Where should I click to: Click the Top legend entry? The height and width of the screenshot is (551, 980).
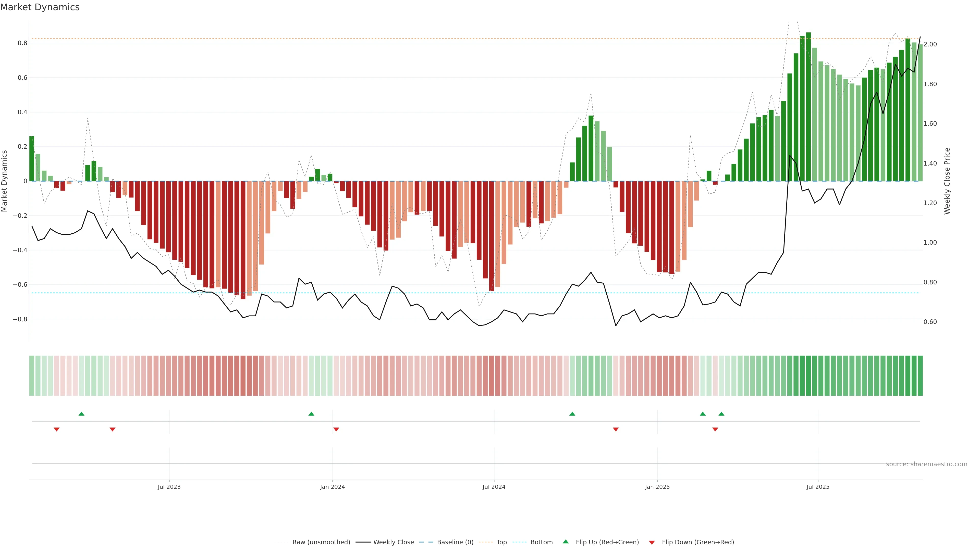click(x=501, y=542)
